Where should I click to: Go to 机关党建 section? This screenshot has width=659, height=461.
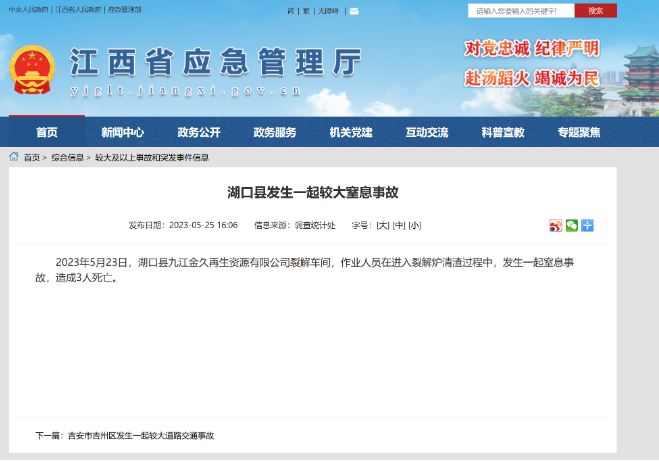pos(350,132)
